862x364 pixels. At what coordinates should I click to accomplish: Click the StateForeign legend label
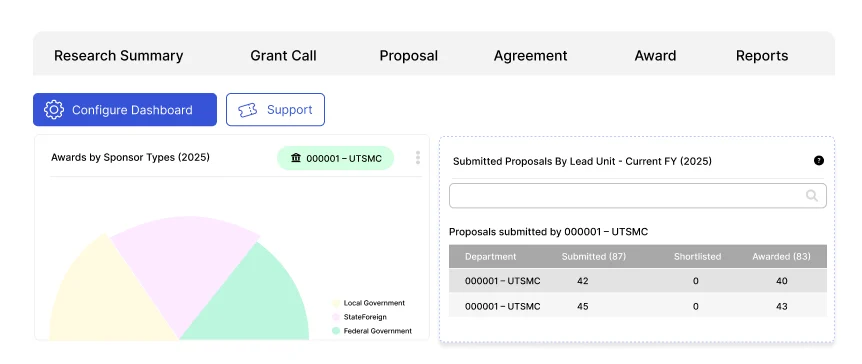coord(365,317)
